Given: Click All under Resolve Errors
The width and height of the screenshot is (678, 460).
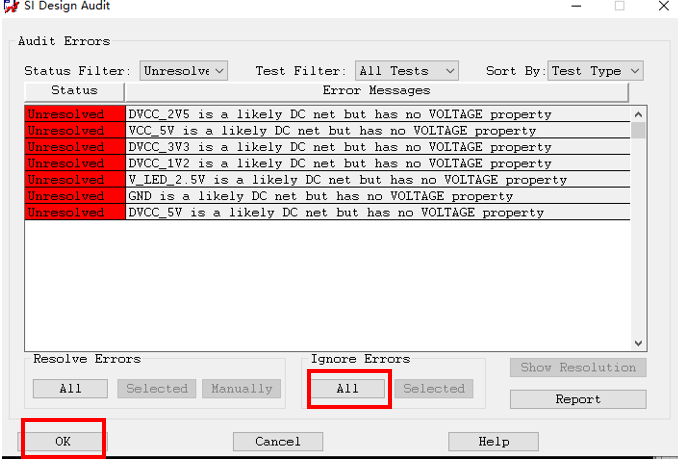Looking at the screenshot, I should tap(70, 389).
